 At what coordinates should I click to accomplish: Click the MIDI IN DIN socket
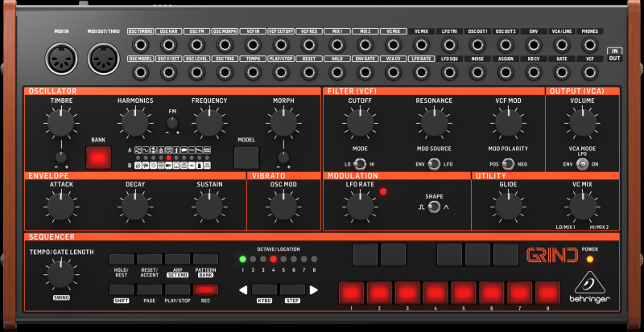(x=60, y=59)
